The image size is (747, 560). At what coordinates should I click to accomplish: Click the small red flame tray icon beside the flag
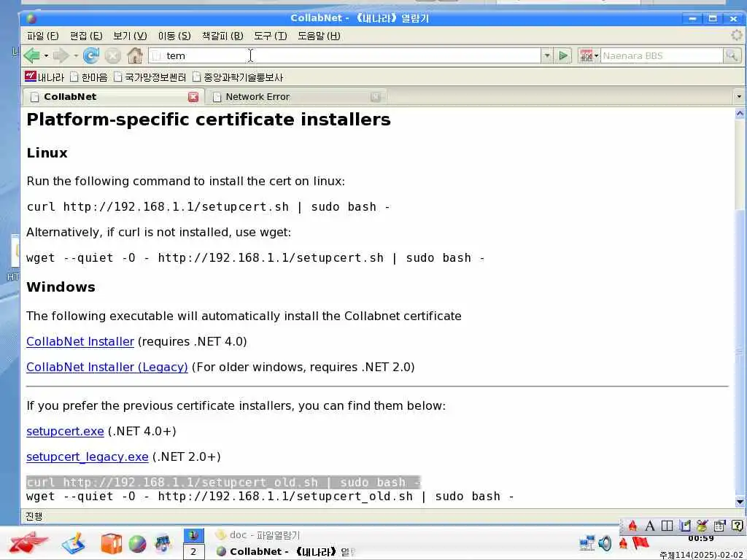623,543
